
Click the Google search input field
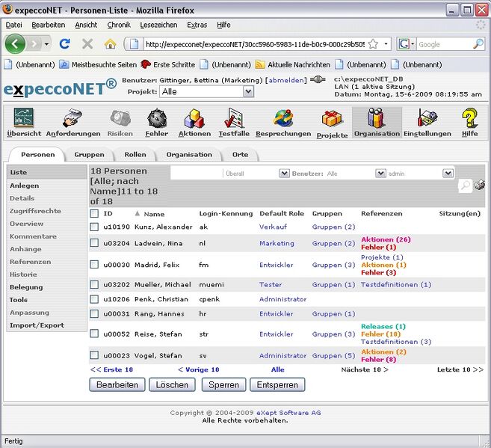click(x=445, y=44)
